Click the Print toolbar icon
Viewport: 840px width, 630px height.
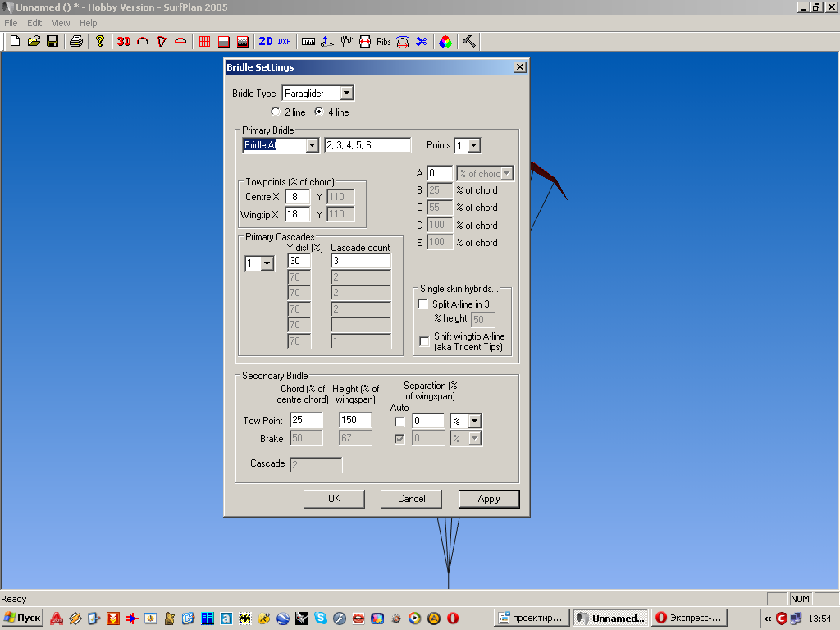coord(76,41)
